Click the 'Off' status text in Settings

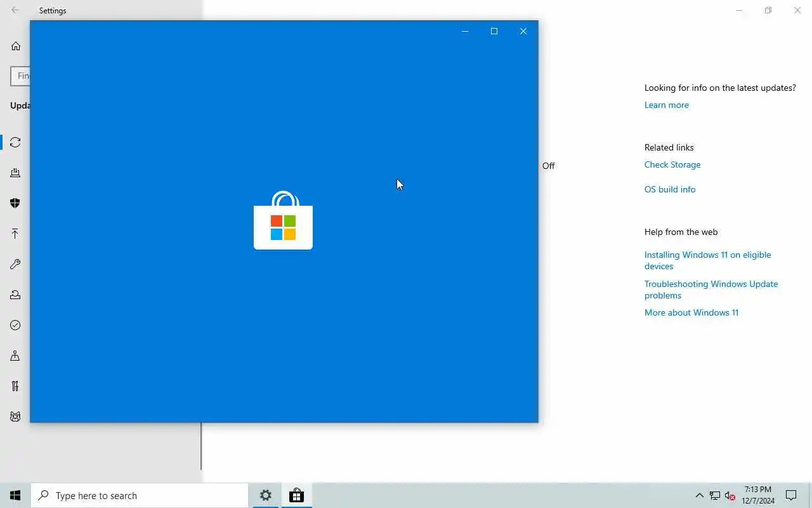(549, 166)
